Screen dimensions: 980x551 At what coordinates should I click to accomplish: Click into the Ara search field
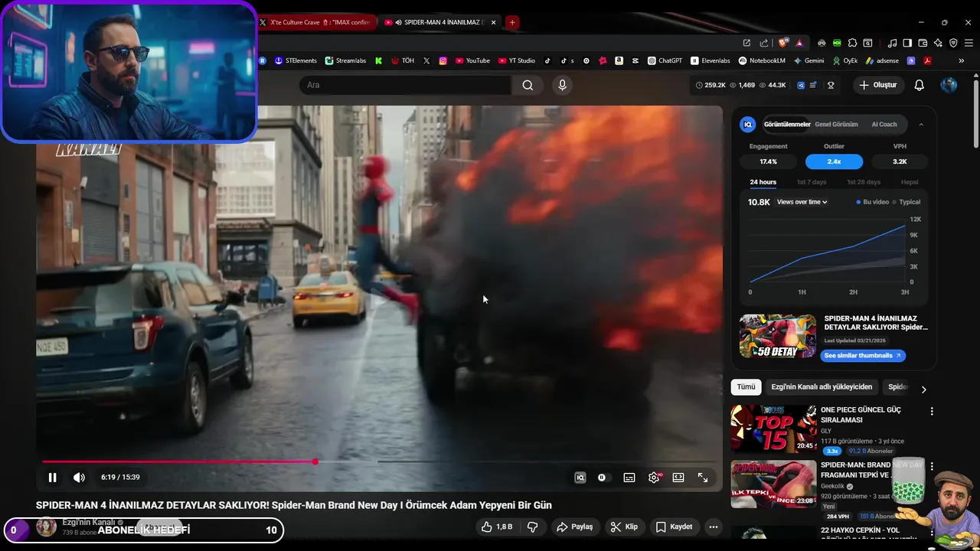(x=406, y=85)
